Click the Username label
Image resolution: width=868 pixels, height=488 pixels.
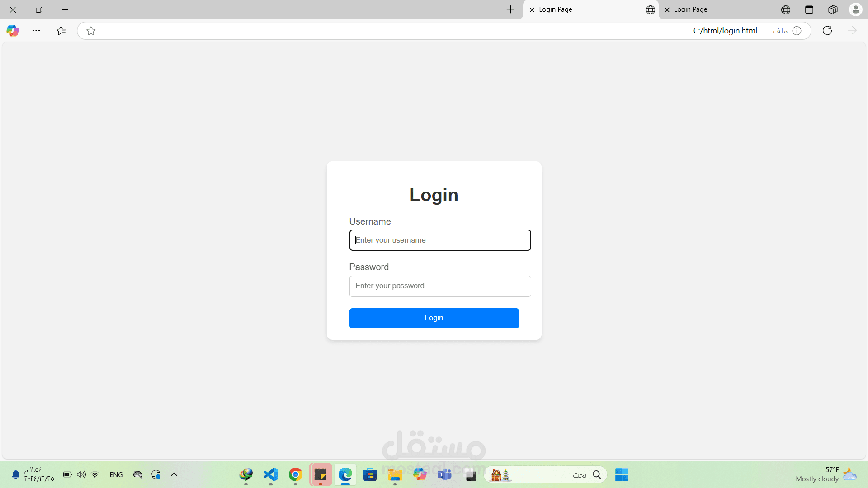click(x=370, y=221)
